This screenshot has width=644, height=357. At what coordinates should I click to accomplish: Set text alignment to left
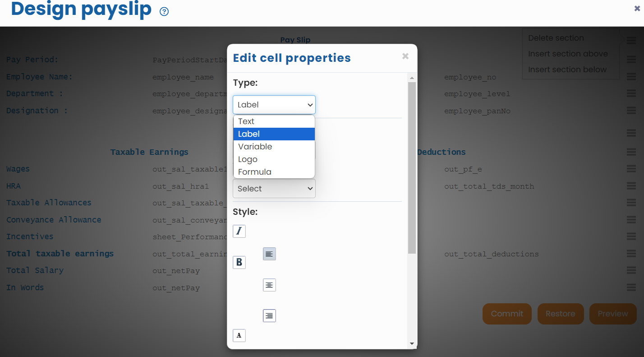[269, 254]
